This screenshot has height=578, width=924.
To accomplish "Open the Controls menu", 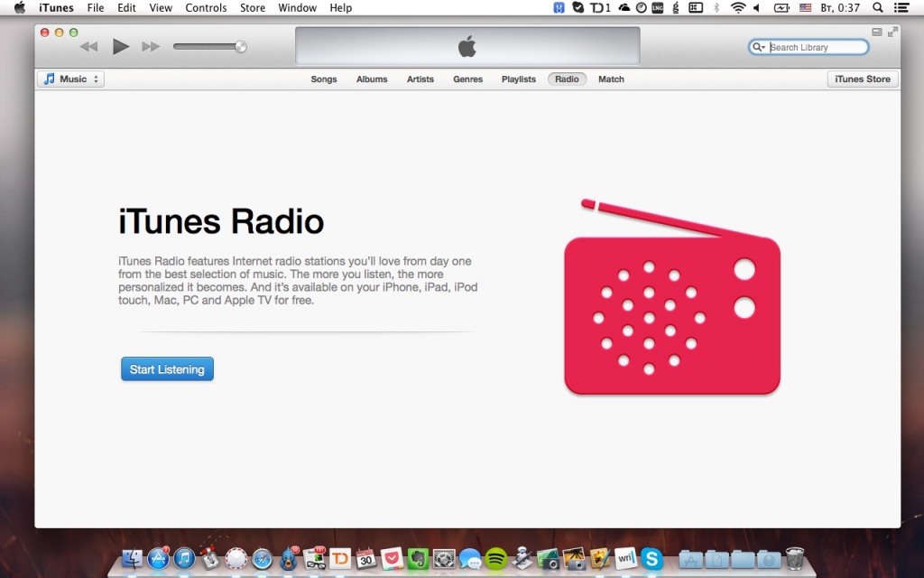I will point(207,7).
